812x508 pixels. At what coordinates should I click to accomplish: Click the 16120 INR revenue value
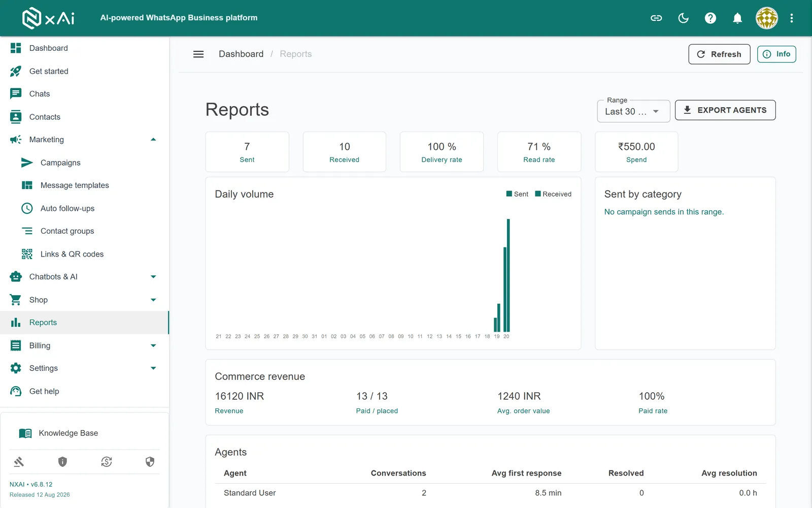pyautogui.click(x=240, y=396)
